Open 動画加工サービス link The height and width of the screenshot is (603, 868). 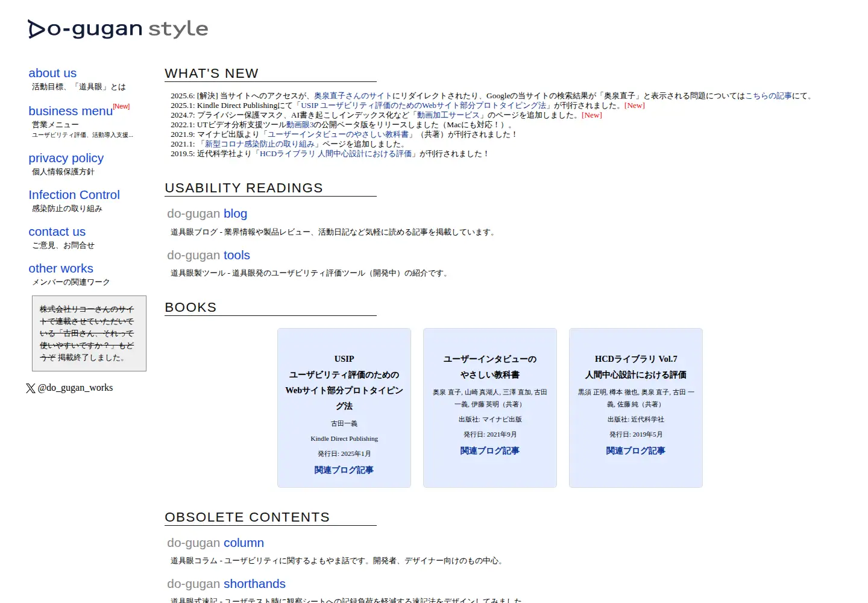(448, 115)
